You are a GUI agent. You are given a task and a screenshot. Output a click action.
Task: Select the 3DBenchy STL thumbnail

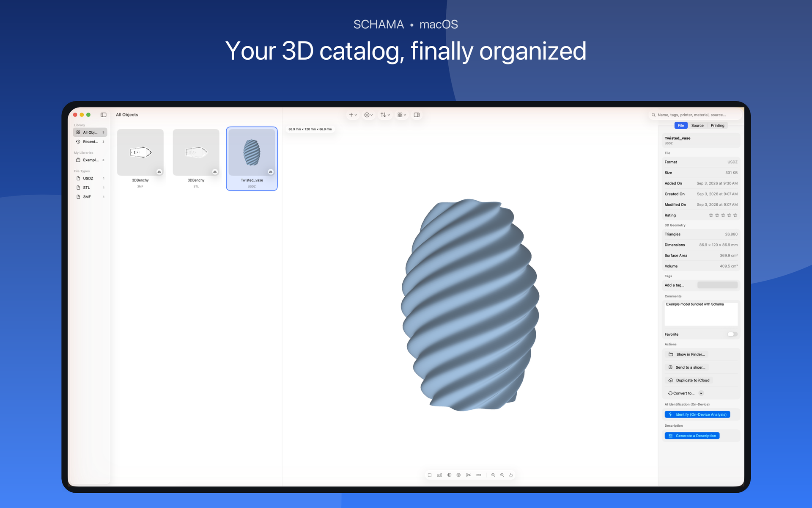pyautogui.click(x=196, y=152)
